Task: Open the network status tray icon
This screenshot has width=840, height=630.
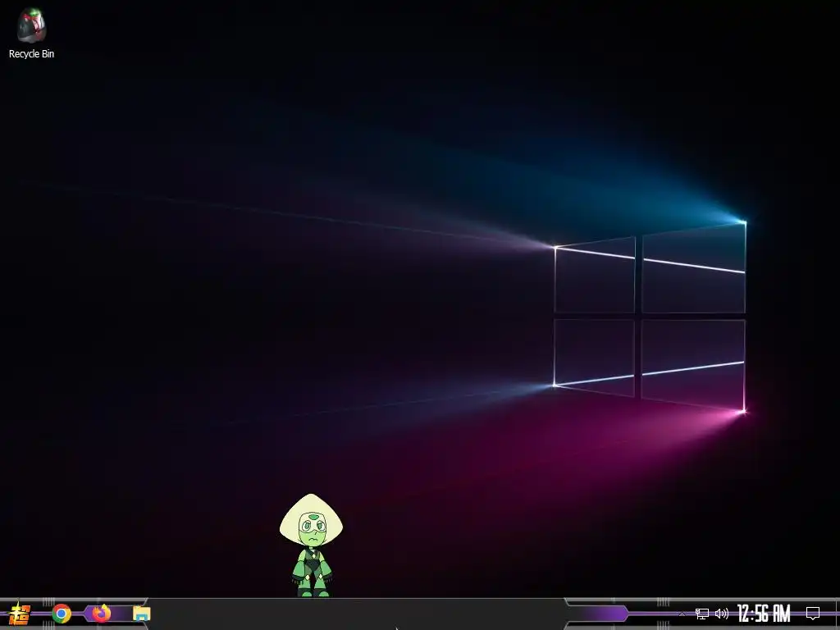Action: [x=702, y=614]
